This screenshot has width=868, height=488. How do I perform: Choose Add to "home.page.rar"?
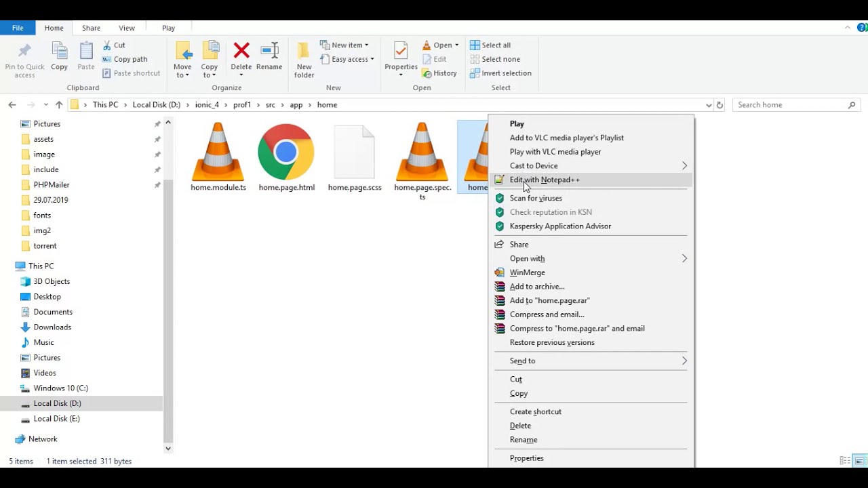click(x=591, y=300)
